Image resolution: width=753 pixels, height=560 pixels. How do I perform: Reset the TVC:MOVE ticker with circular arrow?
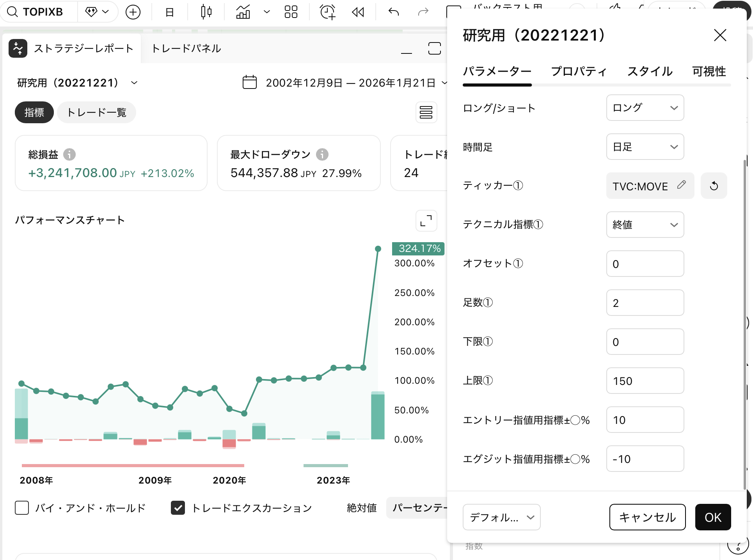point(714,186)
